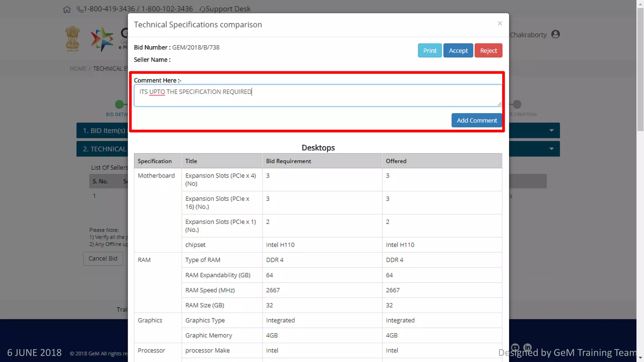Screen dimensions: 644x362
Task: Close the Technical Specifications comparison dialog
Action: 500,24
